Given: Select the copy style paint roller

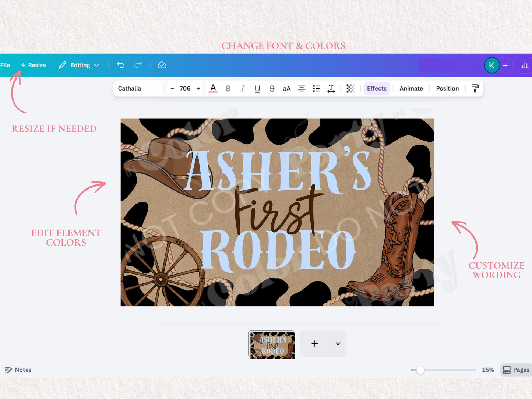Looking at the screenshot, I should [475, 88].
